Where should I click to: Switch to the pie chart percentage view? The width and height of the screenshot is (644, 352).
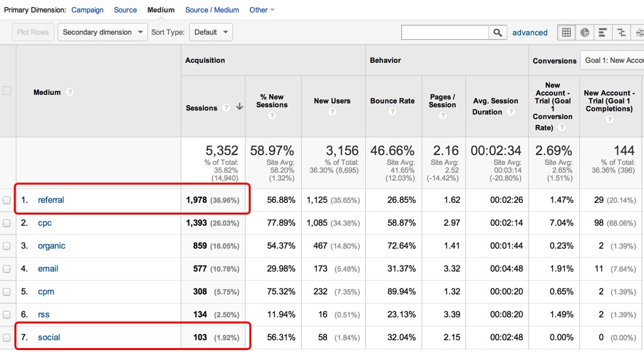(584, 32)
